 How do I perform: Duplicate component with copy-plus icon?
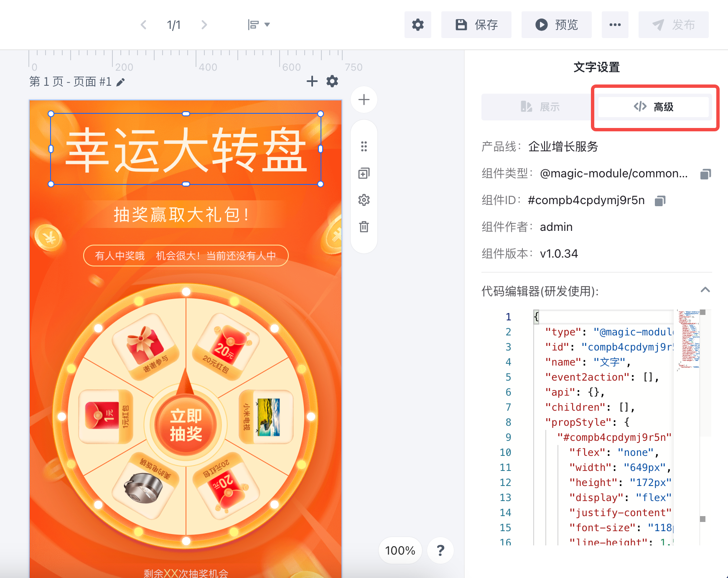point(364,173)
